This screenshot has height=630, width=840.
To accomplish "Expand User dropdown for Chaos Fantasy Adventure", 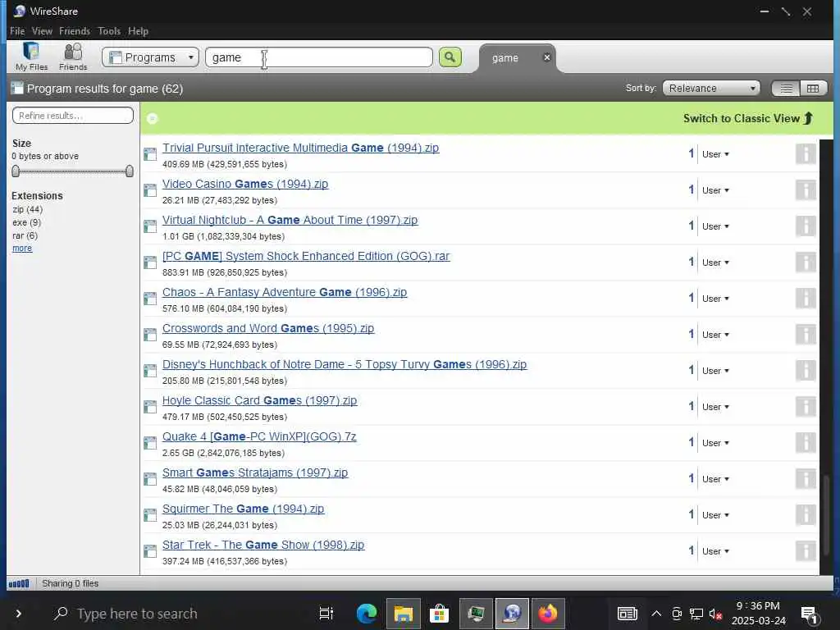I will (715, 299).
